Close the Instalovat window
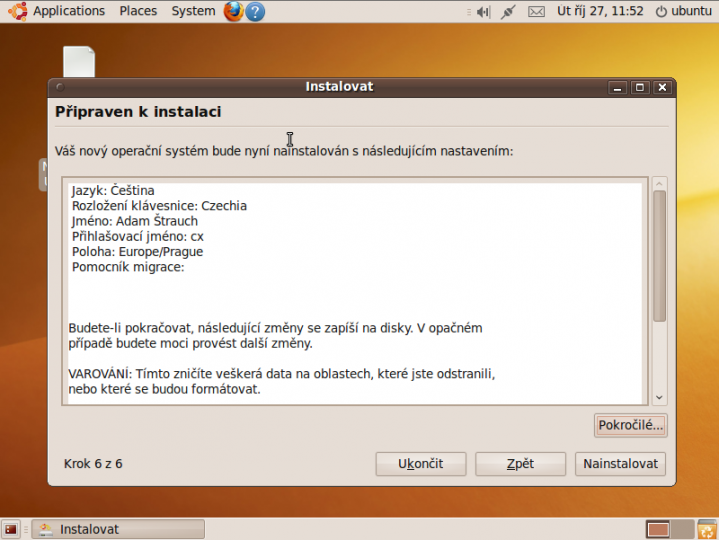The width and height of the screenshot is (719, 540). tap(662, 87)
